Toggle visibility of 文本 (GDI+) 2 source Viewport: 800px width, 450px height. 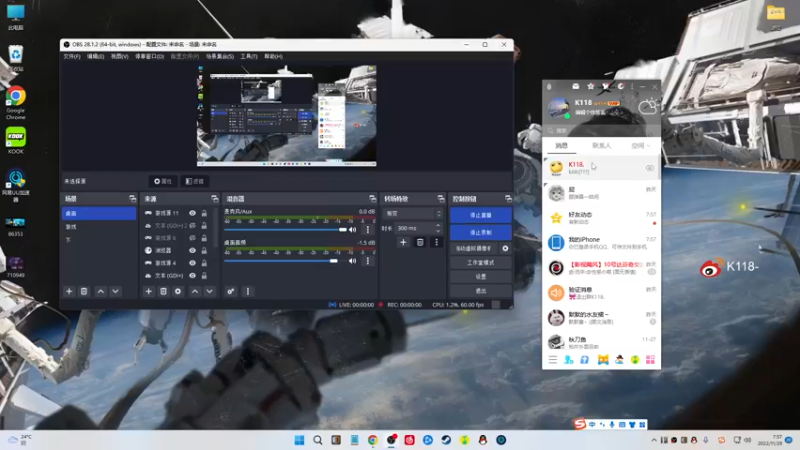pyautogui.click(x=192, y=226)
